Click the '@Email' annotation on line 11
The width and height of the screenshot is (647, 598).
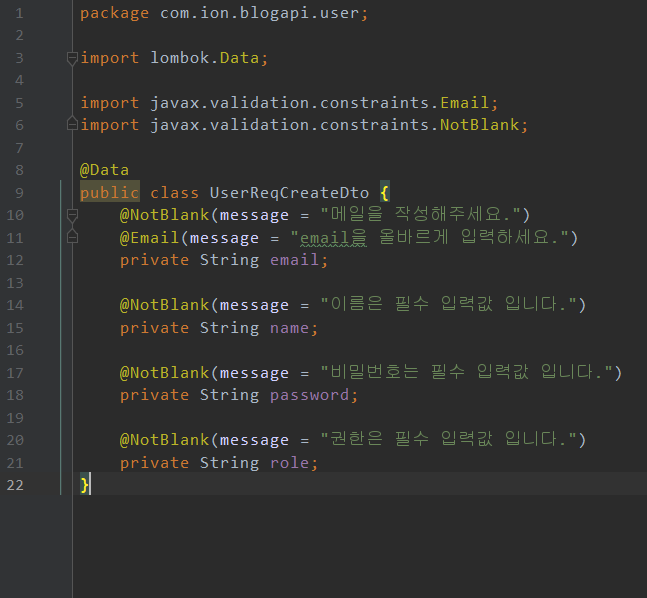(149, 238)
